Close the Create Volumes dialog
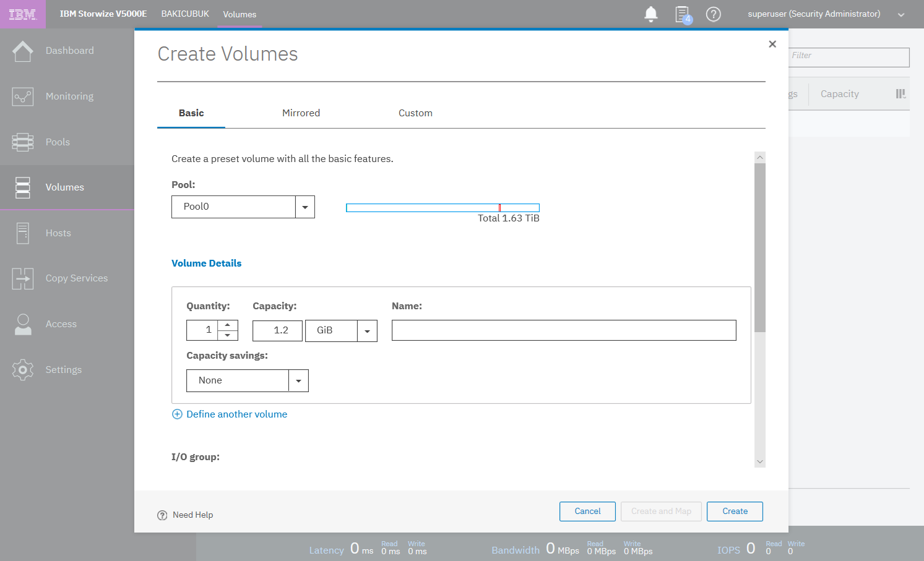Image resolution: width=924 pixels, height=561 pixels. (772, 44)
